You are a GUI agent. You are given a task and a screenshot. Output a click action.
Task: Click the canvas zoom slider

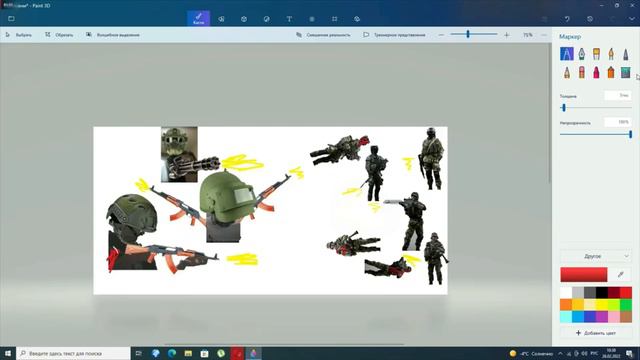point(474,35)
